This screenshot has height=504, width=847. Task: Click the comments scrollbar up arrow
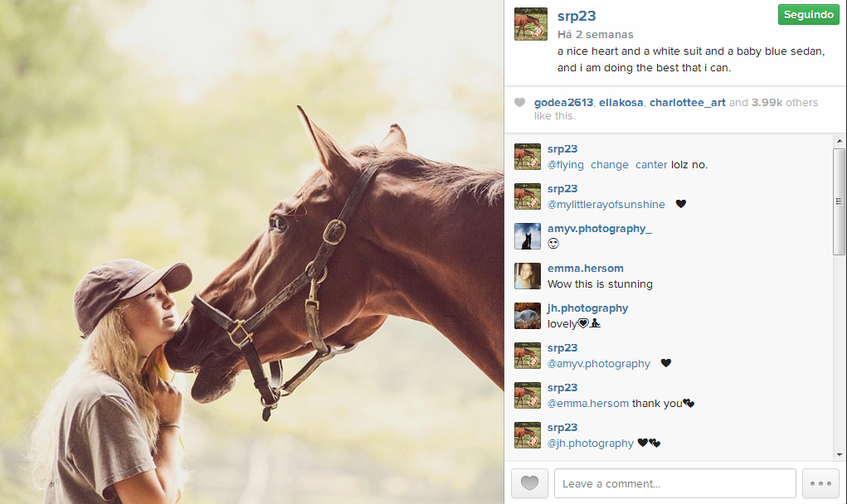[839, 141]
